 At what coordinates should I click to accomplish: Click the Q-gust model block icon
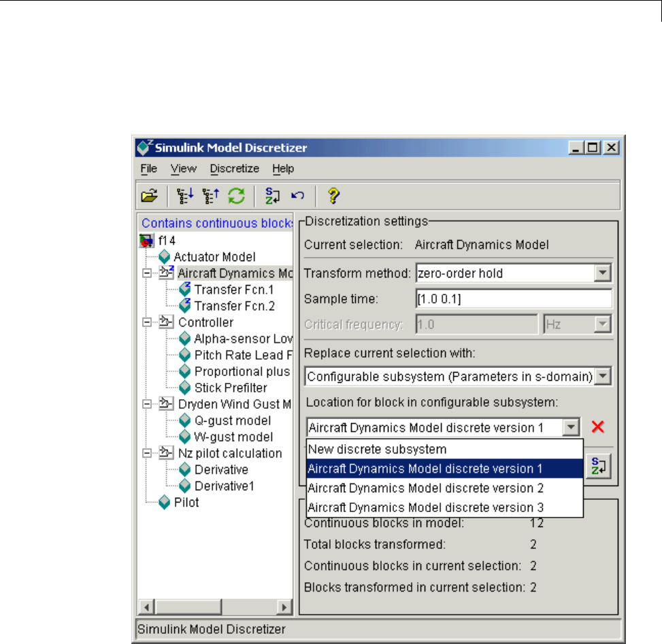tap(185, 420)
